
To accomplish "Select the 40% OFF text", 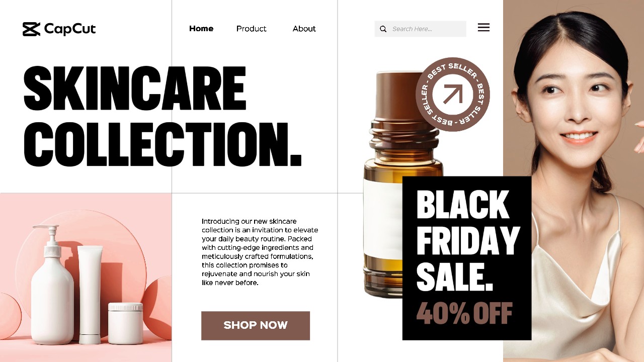I will [x=464, y=313].
